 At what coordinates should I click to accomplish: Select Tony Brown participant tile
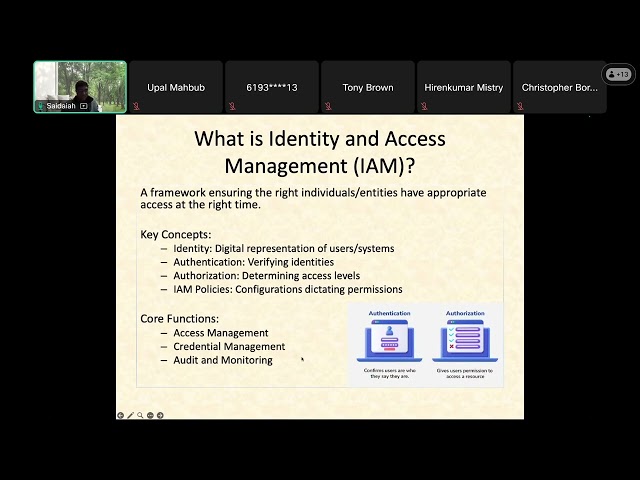[x=368, y=87]
